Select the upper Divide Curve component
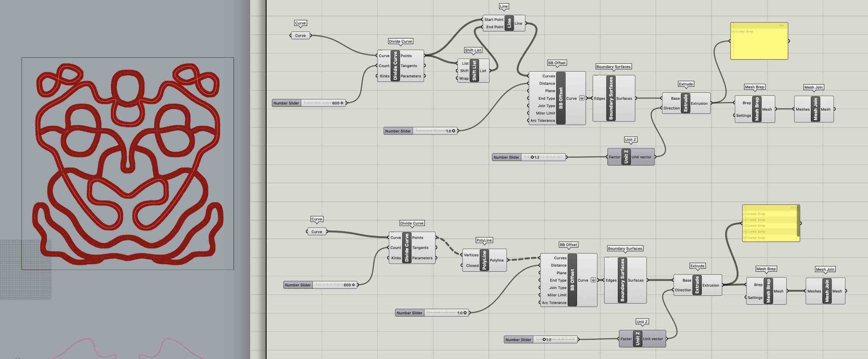The image size is (868, 359). [x=395, y=66]
